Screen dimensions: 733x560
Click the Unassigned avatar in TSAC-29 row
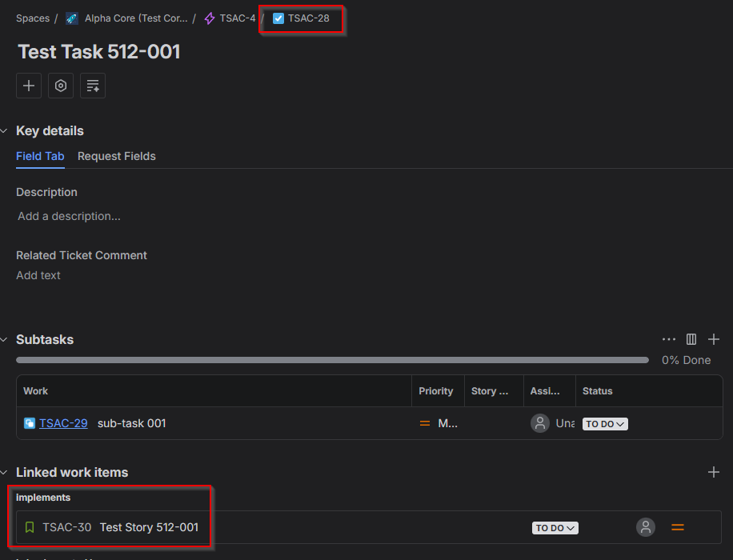click(540, 423)
